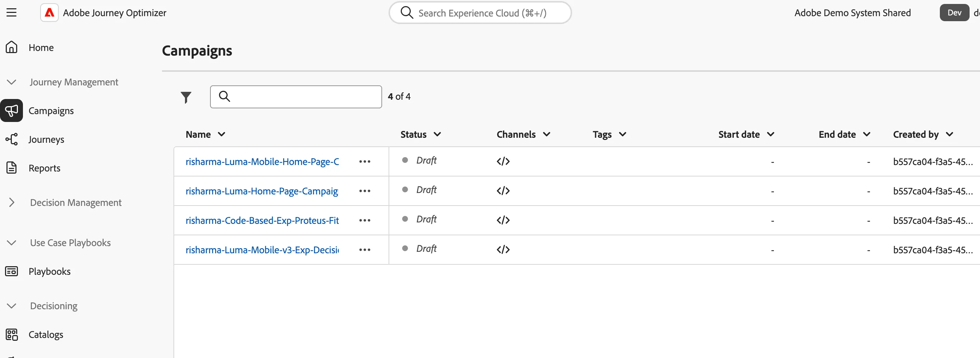Open the Channels column dropdown
This screenshot has height=358, width=980.
[x=546, y=134]
